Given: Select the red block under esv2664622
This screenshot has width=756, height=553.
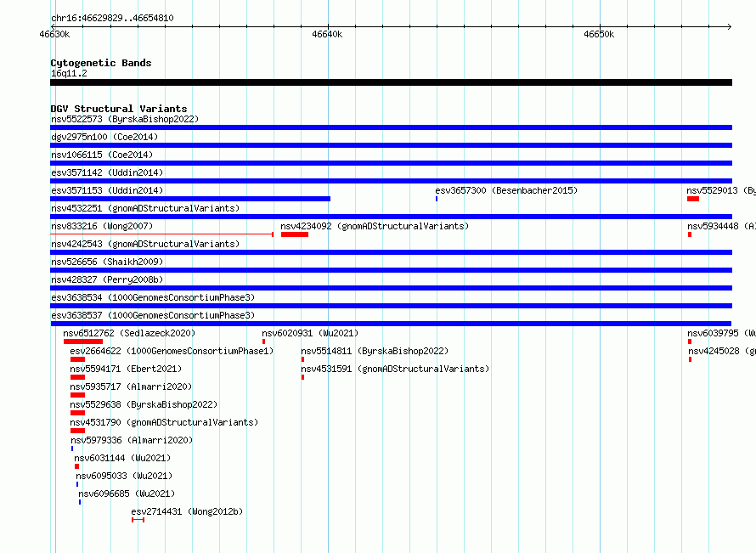Looking at the screenshot, I should pos(77,359).
